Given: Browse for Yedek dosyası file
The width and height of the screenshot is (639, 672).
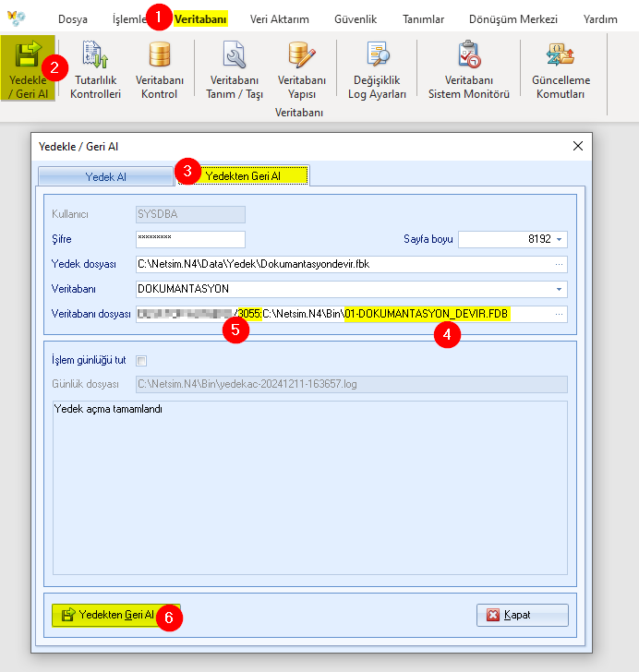Looking at the screenshot, I should [559, 264].
